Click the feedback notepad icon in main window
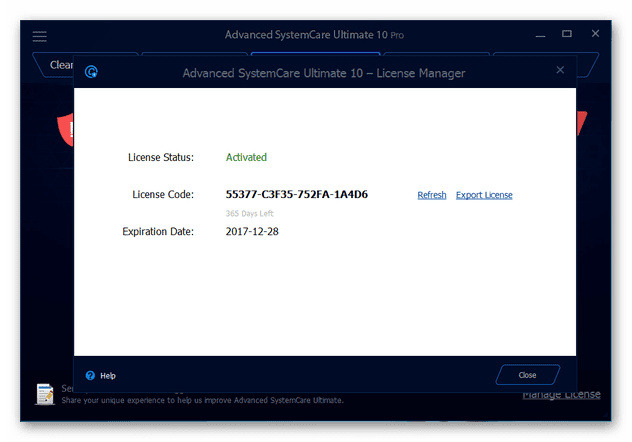 pyautogui.click(x=45, y=394)
